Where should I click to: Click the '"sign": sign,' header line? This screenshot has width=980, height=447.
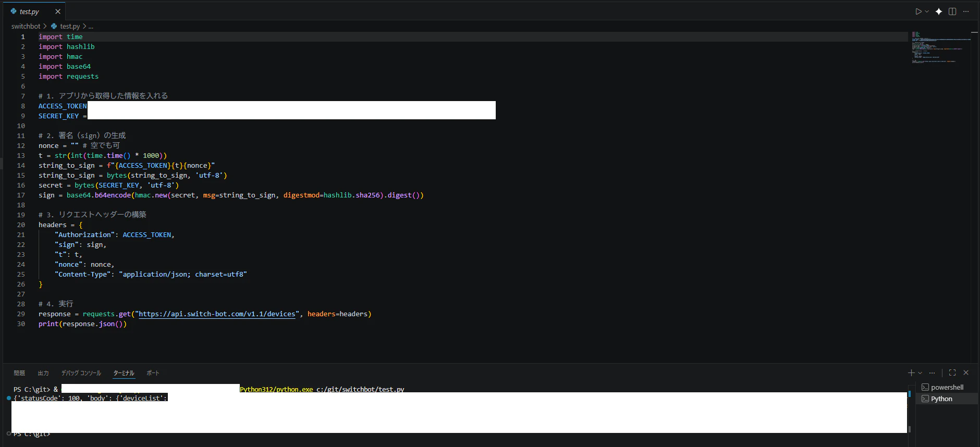pyautogui.click(x=80, y=245)
